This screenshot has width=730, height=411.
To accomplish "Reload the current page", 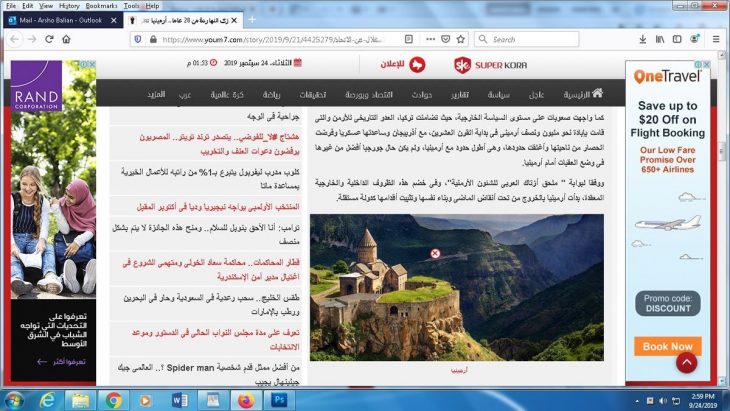I will (x=49, y=40).
